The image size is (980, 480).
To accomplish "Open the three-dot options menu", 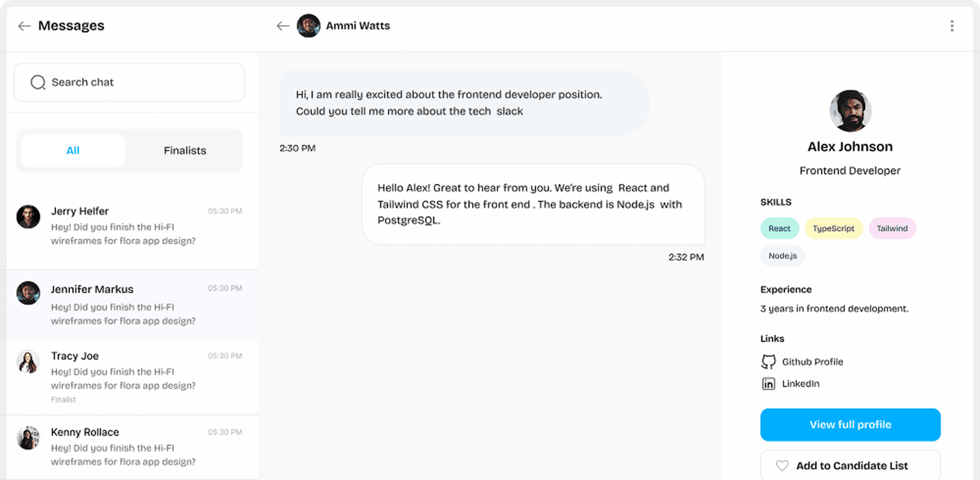I will pos(952,25).
